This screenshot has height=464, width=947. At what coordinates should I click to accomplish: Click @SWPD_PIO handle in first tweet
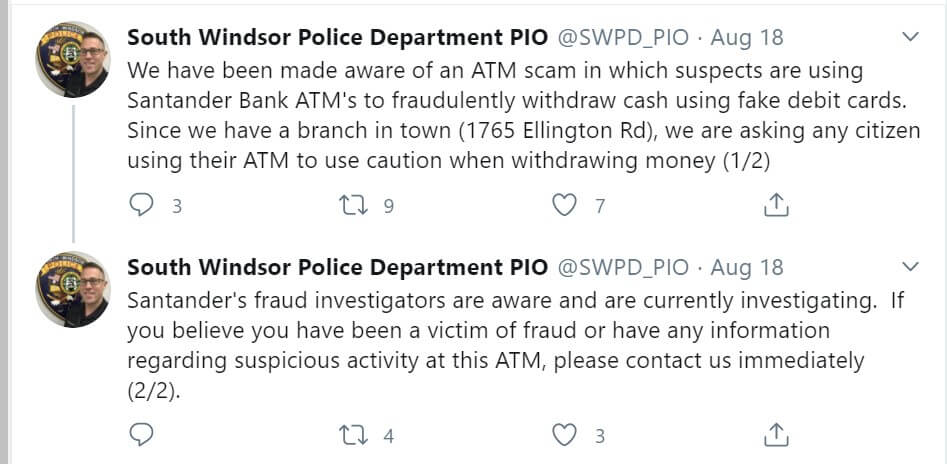click(621, 38)
